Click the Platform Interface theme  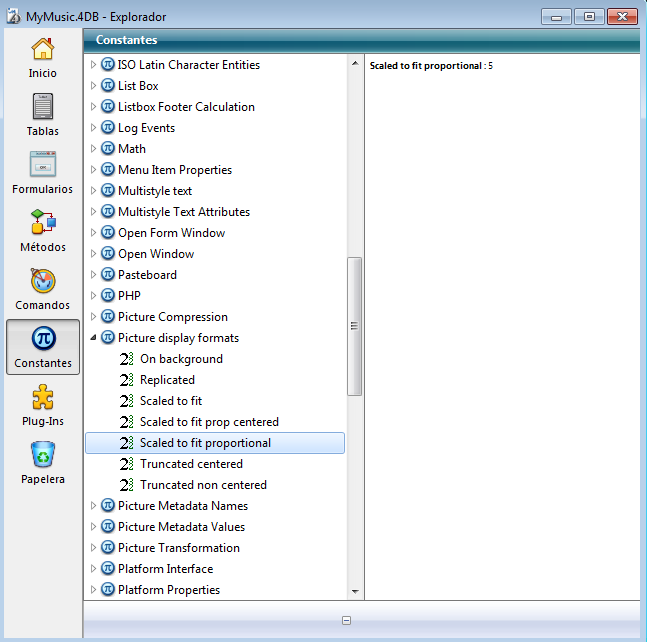tap(165, 569)
